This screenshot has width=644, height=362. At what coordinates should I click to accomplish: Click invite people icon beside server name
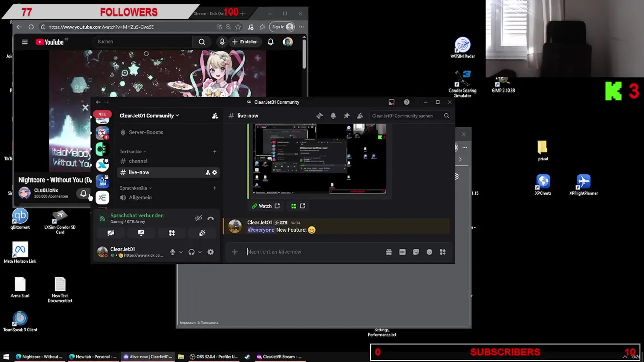tap(215, 116)
